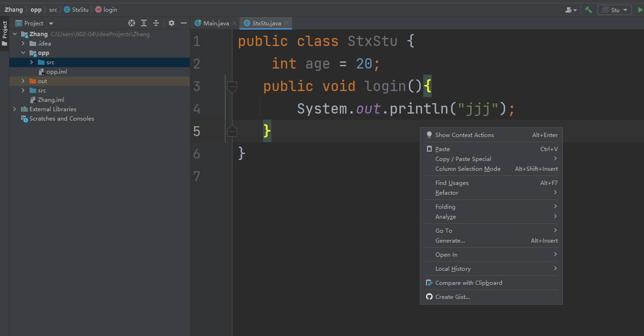Choose Paste in the context menu
Image resolution: width=644 pixels, height=336 pixels.
click(491, 149)
